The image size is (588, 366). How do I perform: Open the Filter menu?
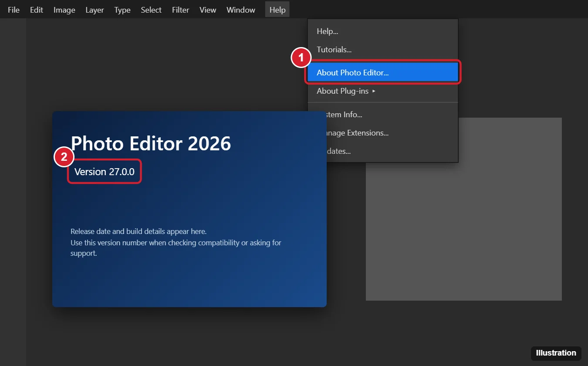pos(180,10)
